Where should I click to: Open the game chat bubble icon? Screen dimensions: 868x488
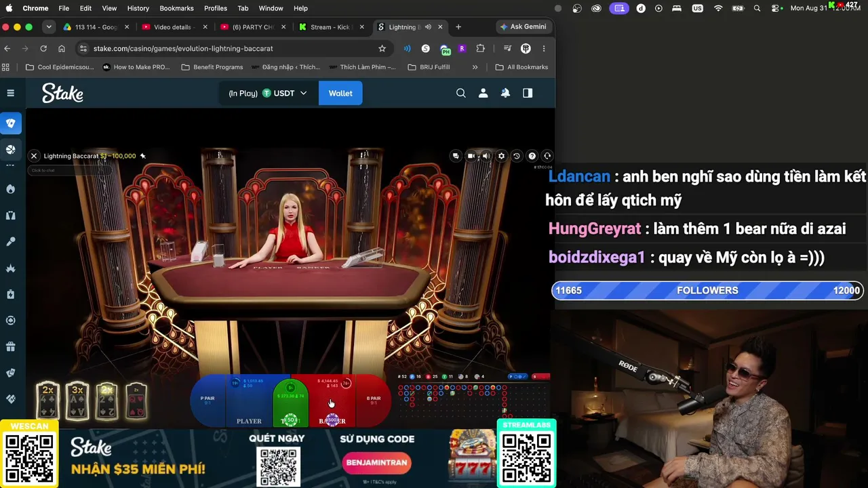tap(456, 156)
